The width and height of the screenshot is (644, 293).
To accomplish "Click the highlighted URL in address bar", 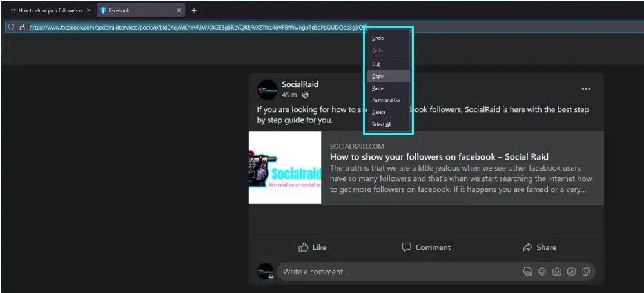I will pos(198,28).
